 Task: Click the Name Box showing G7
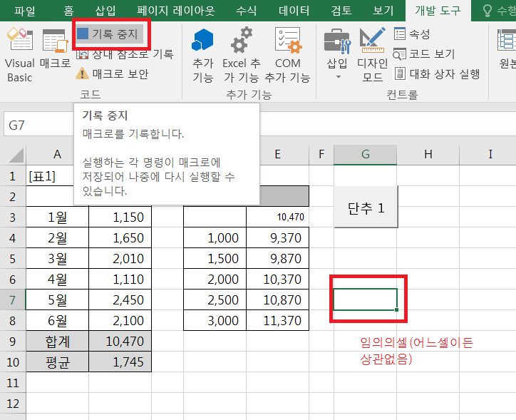36,126
